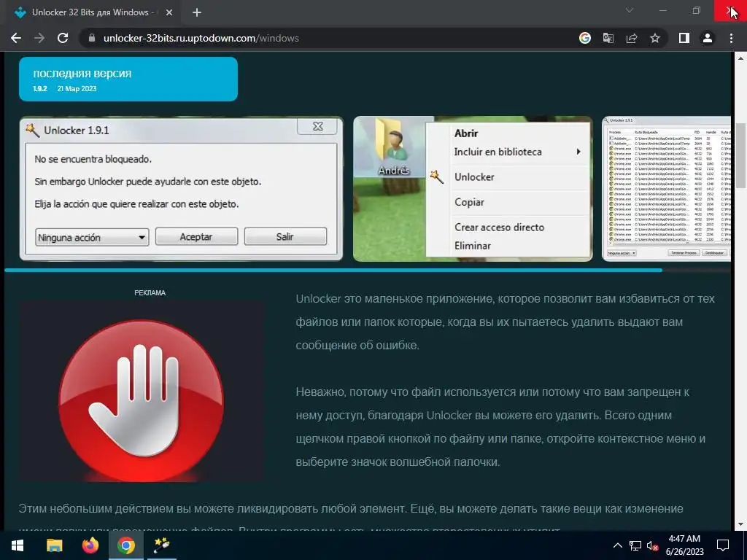The height and width of the screenshot is (560, 747).
Task: Launch Firefox from taskbar
Action: 90,545
